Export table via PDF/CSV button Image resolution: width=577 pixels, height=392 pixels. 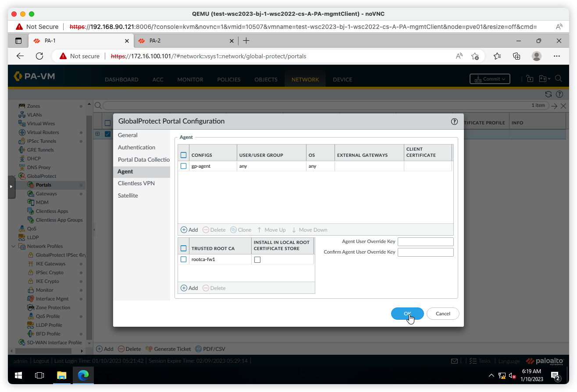(210, 349)
